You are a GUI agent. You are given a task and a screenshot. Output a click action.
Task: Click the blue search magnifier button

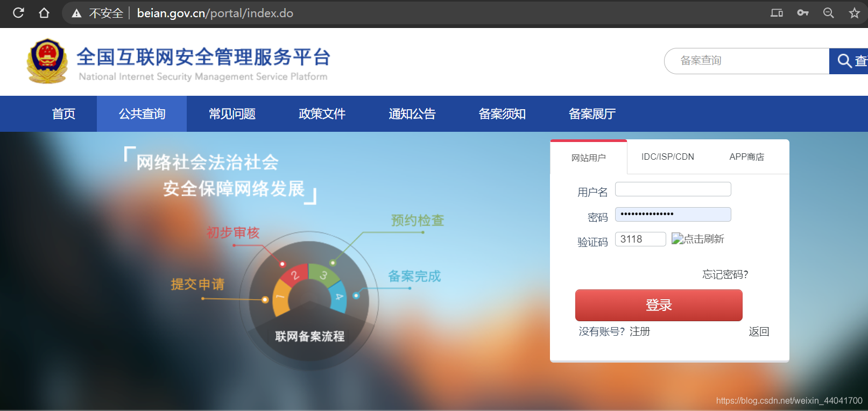click(849, 61)
